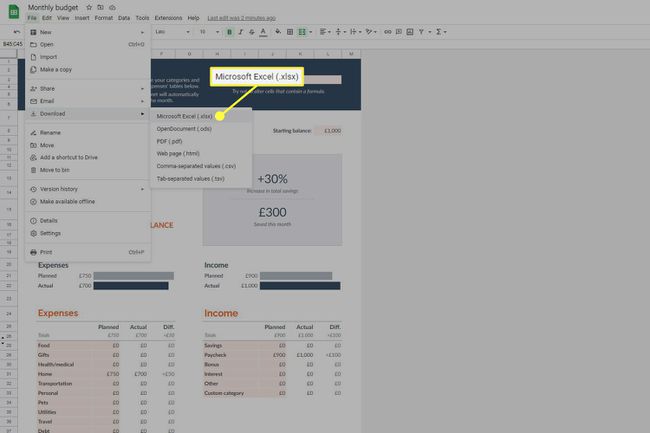Select Move in the File menu

(88, 145)
